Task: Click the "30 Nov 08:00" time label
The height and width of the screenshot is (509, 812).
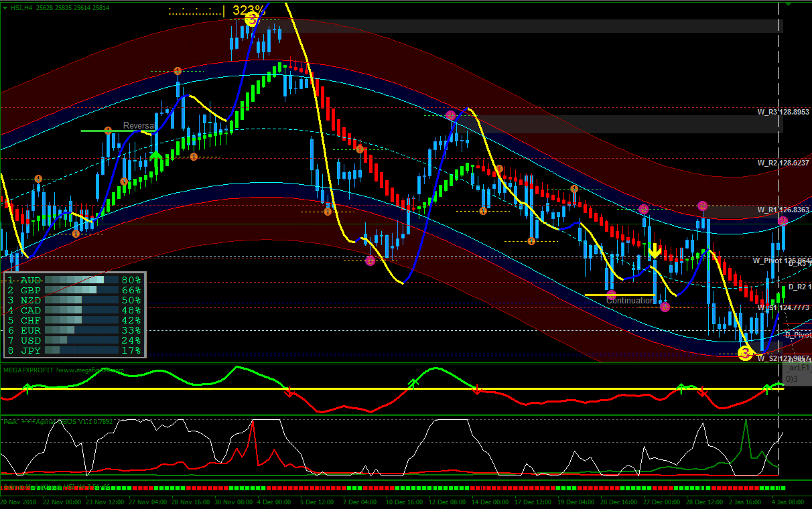Action: click(x=233, y=502)
